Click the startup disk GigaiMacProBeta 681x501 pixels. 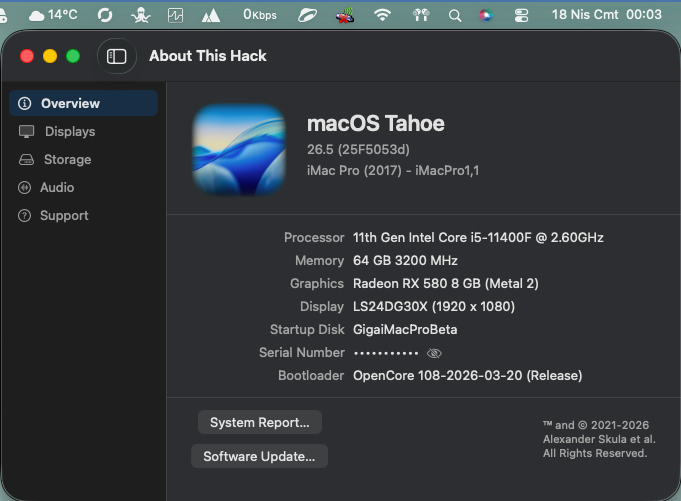(405, 330)
